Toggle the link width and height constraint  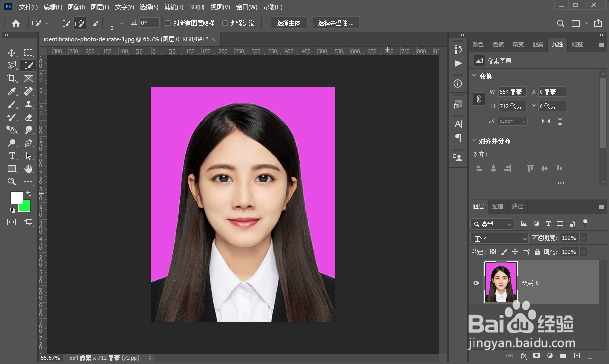[479, 99]
